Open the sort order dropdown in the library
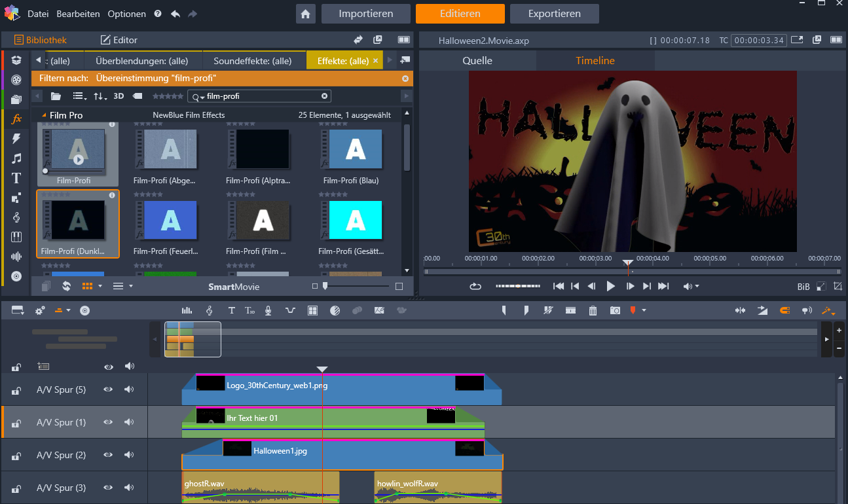848x504 pixels. coord(100,96)
